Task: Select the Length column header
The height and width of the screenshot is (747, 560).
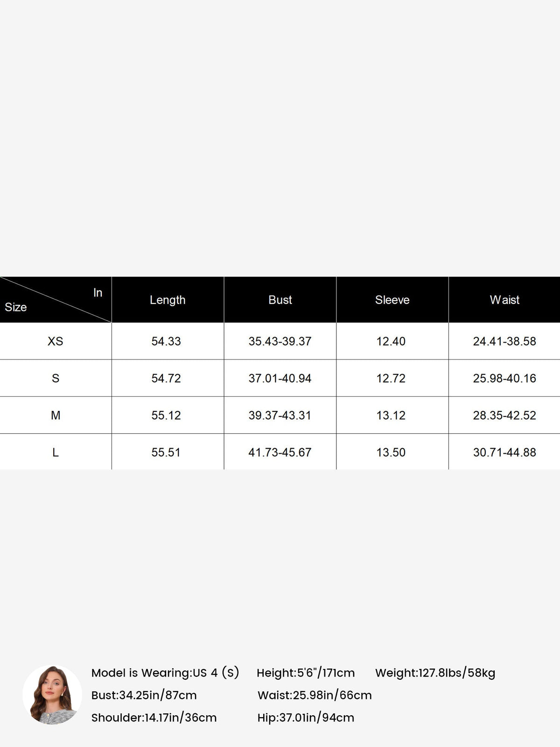Action: coord(168,300)
